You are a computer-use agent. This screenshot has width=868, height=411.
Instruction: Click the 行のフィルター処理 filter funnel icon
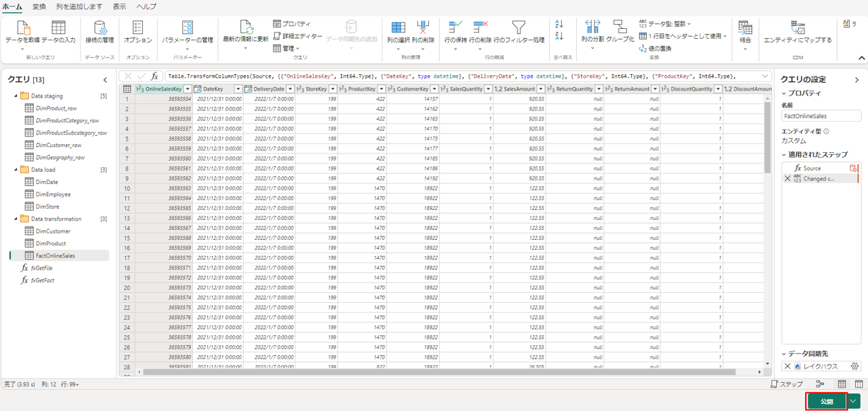(518, 28)
